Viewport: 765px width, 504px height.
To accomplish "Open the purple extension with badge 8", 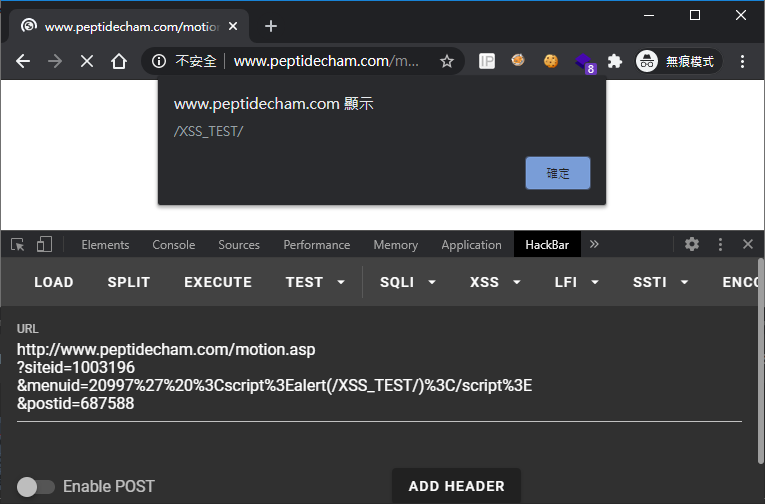I will [584, 62].
